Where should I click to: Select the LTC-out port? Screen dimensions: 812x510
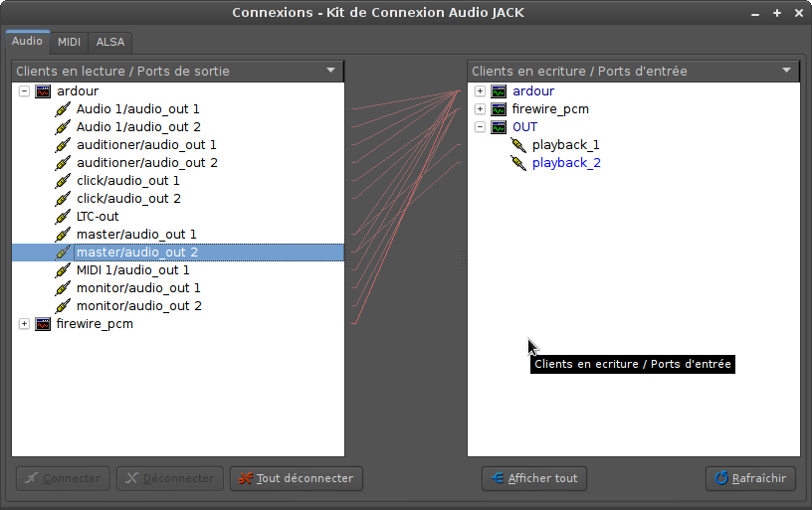click(x=98, y=217)
